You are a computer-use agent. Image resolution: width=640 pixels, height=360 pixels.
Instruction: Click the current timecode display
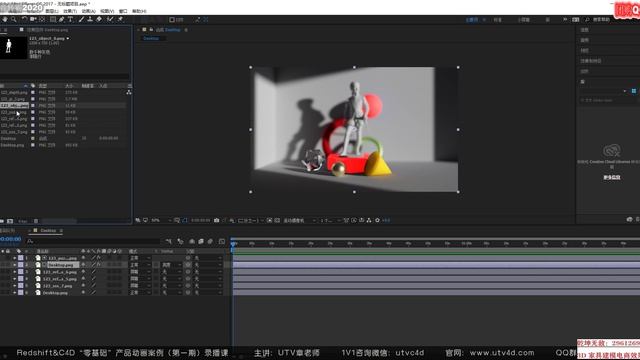(x=10, y=239)
